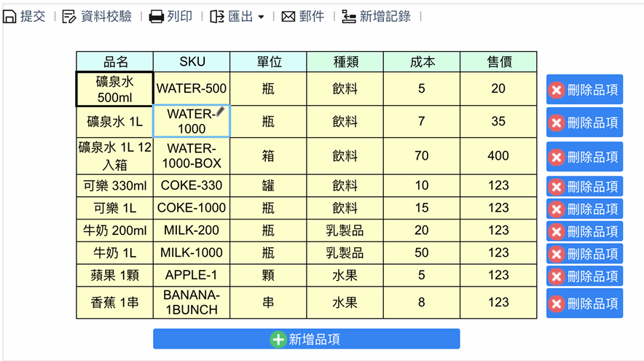Click the 列印 printer icon

(x=157, y=17)
